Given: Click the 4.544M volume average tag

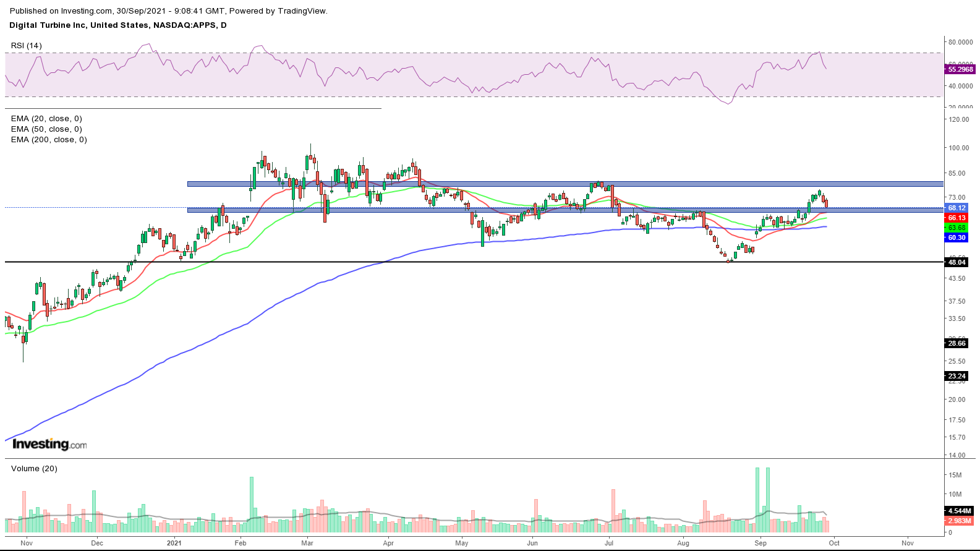Looking at the screenshot, I should pyautogui.click(x=959, y=511).
